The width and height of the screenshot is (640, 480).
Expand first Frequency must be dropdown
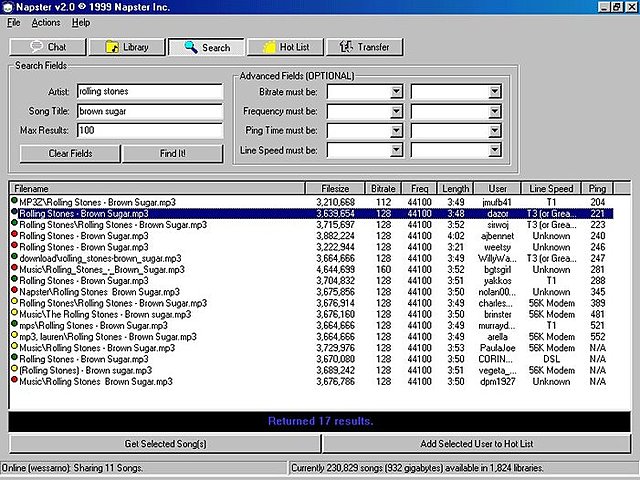(396, 111)
